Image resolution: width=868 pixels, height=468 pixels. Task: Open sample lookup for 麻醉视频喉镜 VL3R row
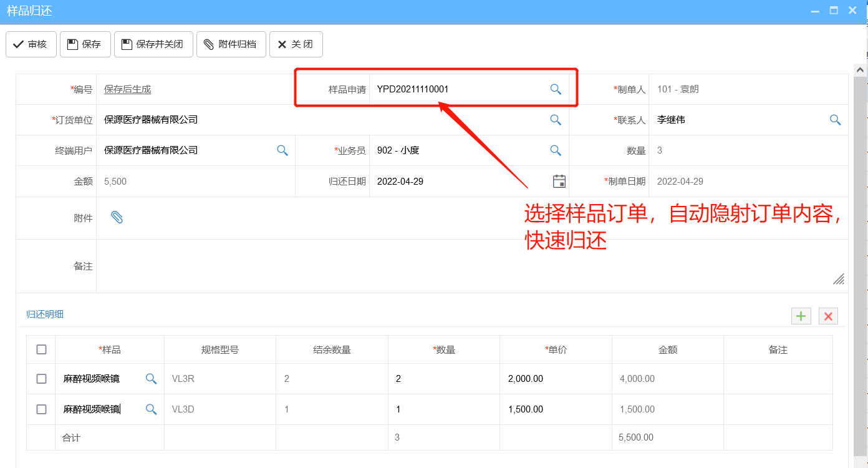tap(151, 378)
